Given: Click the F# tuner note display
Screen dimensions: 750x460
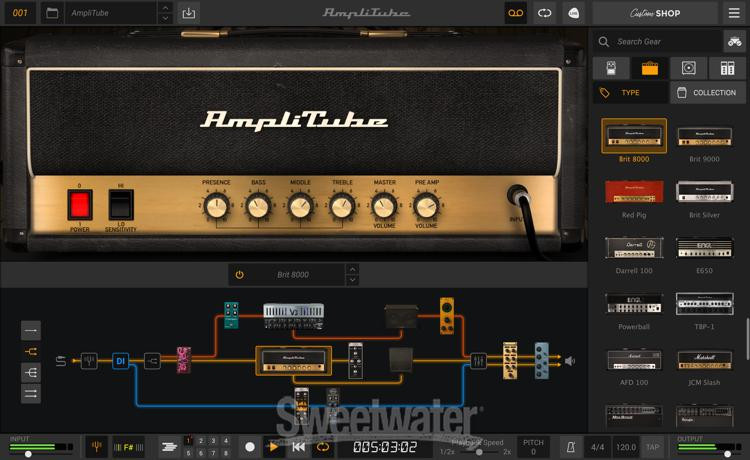Looking at the screenshot, I should (128, 447).
